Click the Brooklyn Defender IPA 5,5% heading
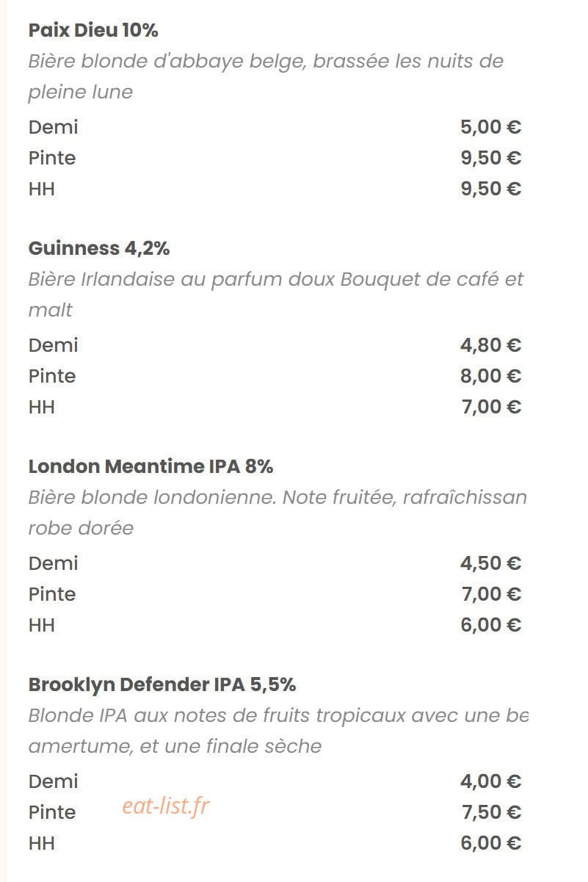The height and width of the screenshot is (882, 588). point(162,685)
